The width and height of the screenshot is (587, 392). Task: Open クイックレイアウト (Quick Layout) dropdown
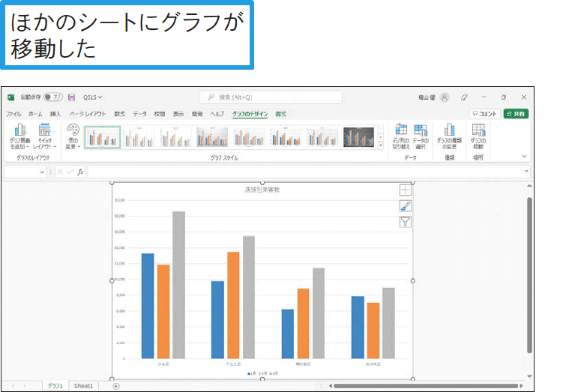point(44,136)
